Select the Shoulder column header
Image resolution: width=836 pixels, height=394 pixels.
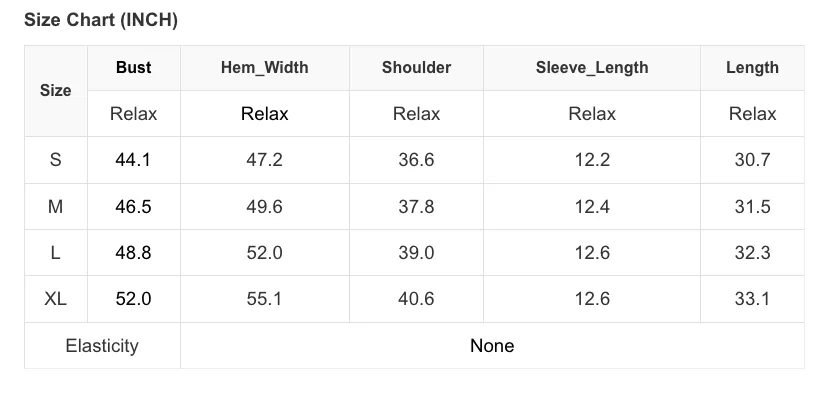[x=416, y=68]
